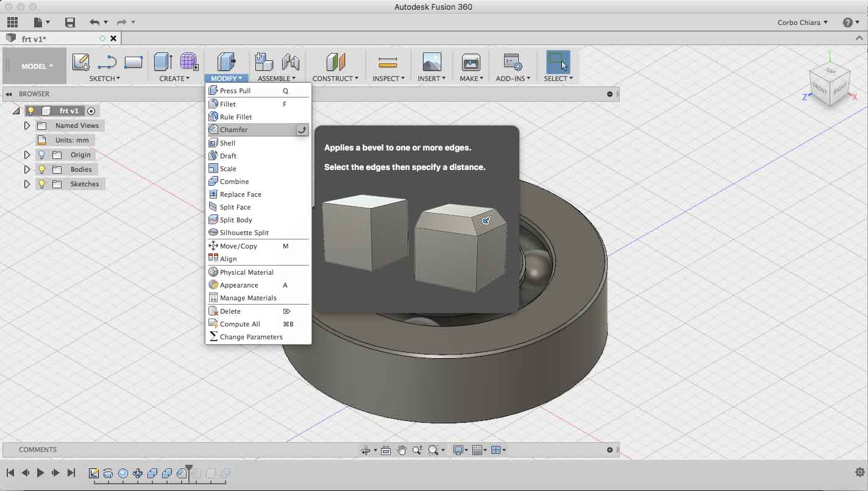Screen dimensions: 868x491
Task: Expand the Named Views tree node
Action: [x=27, y=125]
